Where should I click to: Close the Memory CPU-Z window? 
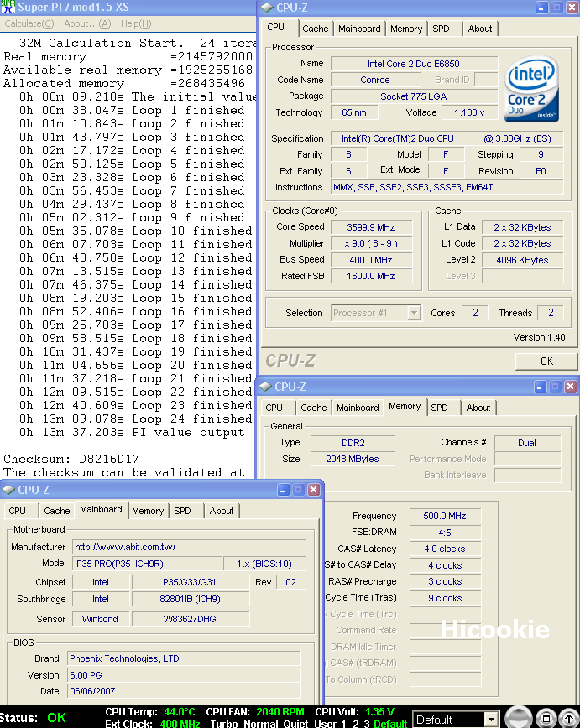click(571, 387)
